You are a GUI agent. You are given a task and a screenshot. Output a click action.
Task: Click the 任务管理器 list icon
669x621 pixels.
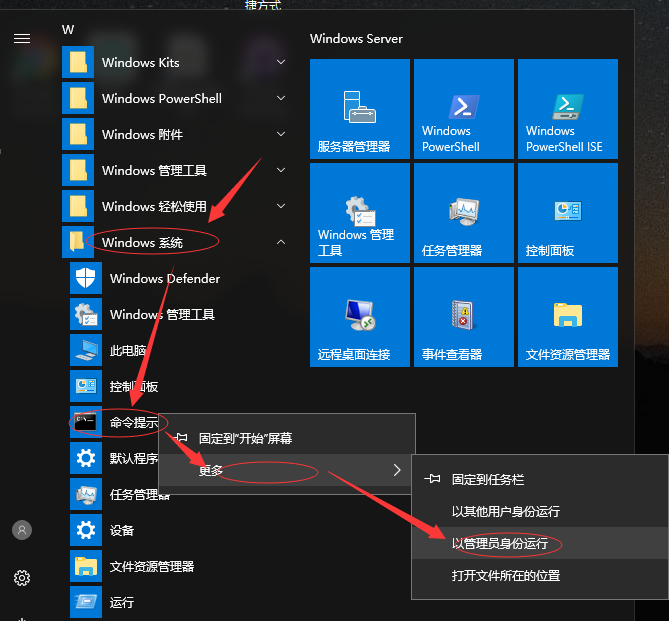coord(86,494)
